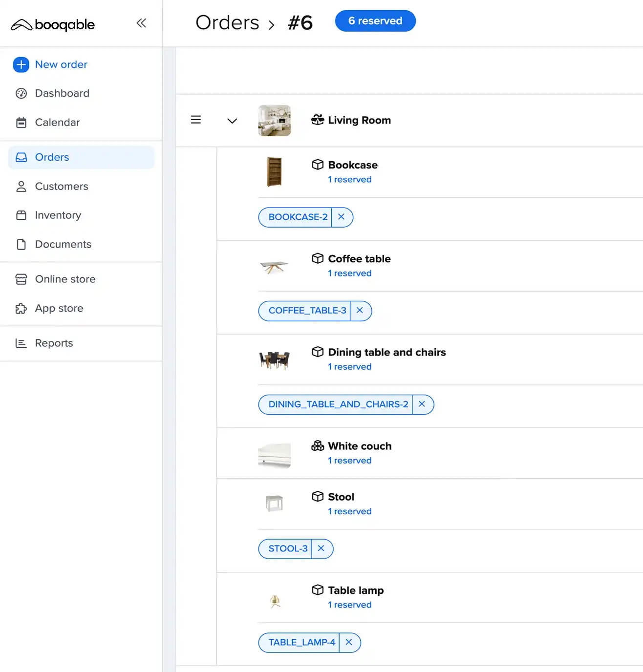Open Customers from the sidebar
The image size is (643, 672).
pyautogui.click(x=62, y=187)
